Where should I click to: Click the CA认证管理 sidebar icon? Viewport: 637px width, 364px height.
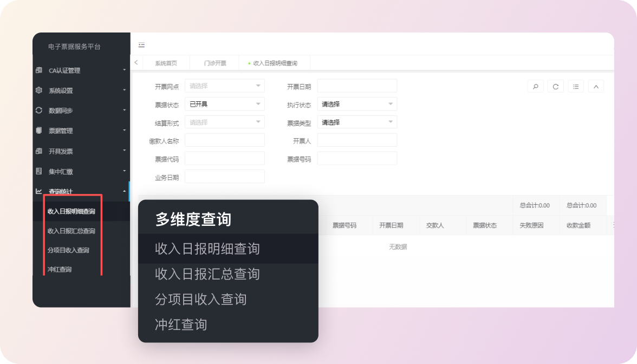click(39, 70)
